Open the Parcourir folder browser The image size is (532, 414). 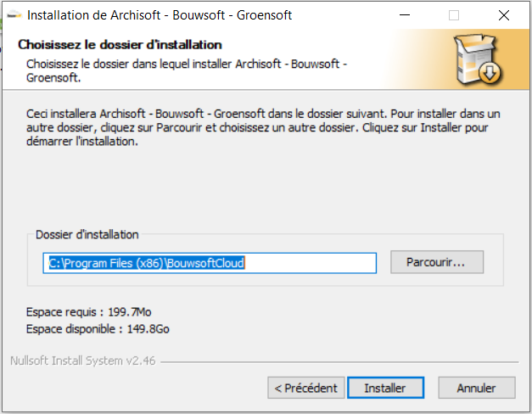(x=437, y=262)
